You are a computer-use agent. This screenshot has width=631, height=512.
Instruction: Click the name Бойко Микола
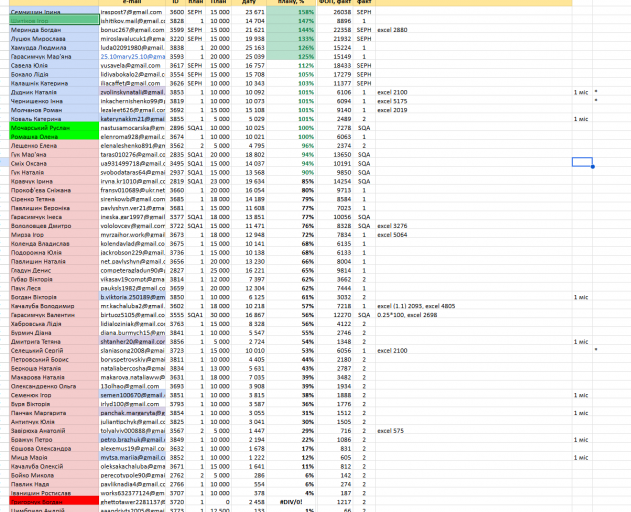(54, 475)
